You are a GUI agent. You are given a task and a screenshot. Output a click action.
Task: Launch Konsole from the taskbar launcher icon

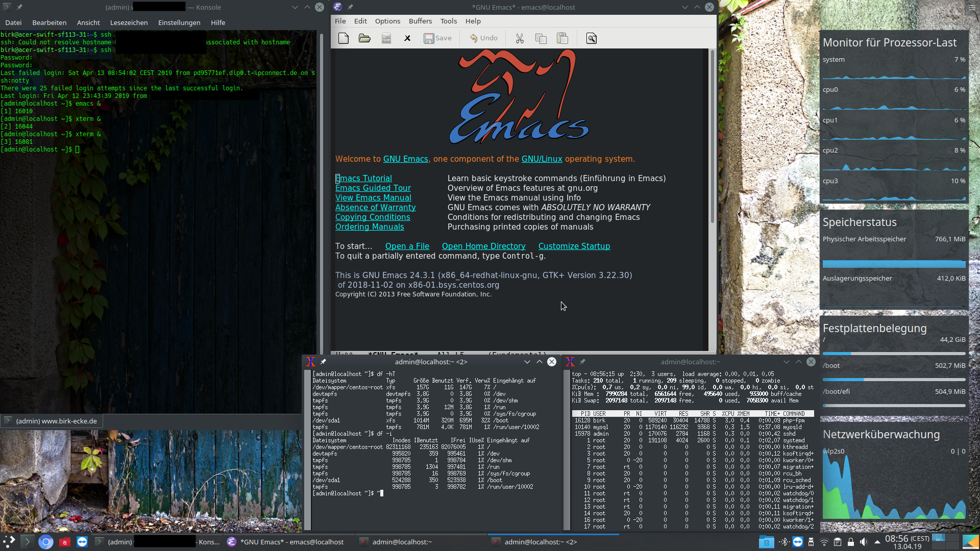coord(28,542)
